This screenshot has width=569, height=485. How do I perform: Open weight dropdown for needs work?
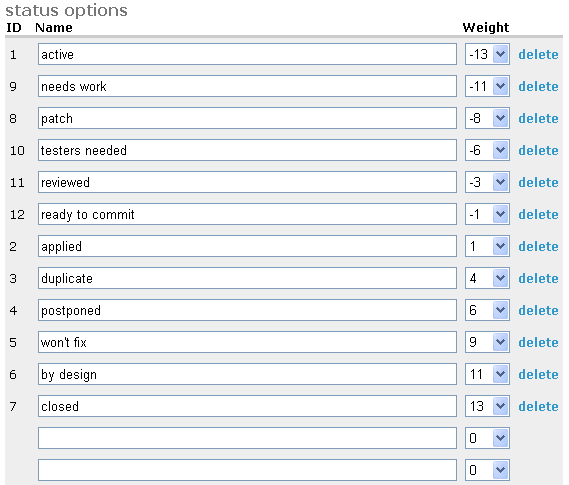(x=487, y=86)
